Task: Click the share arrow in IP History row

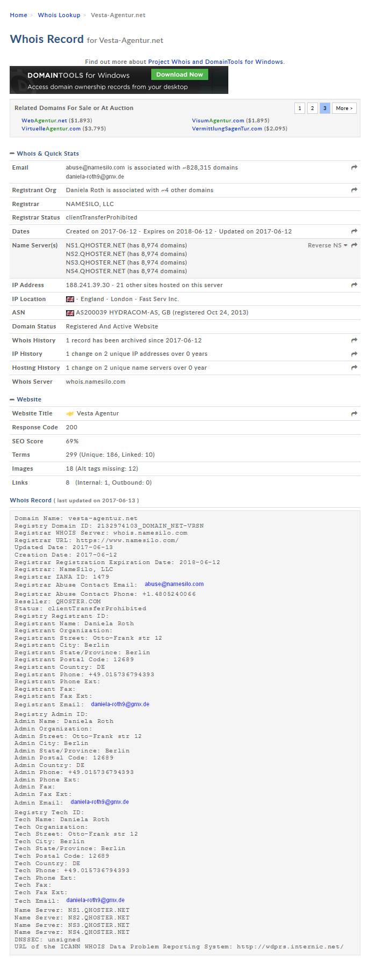Action: click(354, 354)
